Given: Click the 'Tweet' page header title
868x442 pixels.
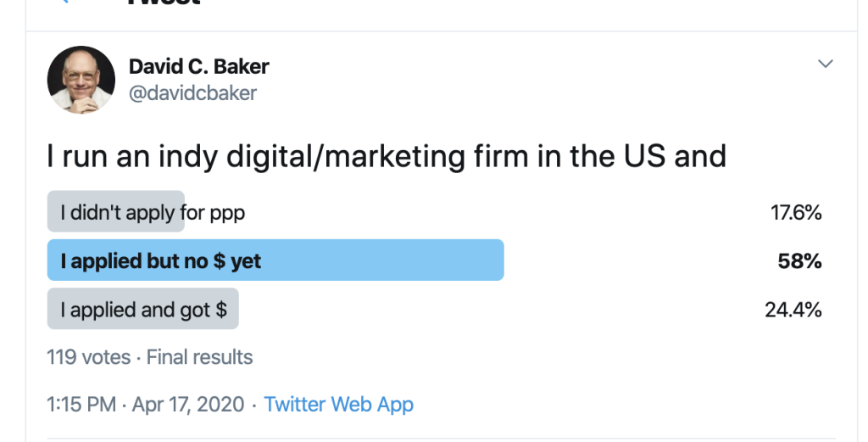Looking at the screenshot, I should [x=164, y=3].
